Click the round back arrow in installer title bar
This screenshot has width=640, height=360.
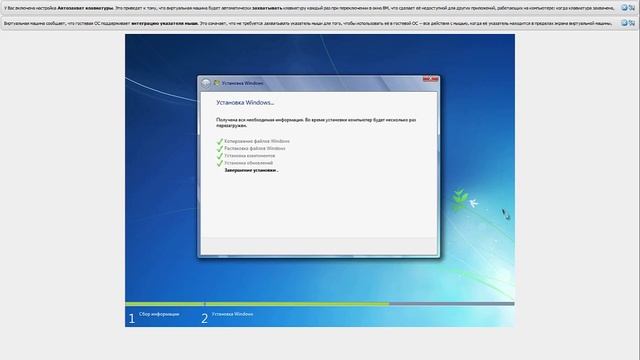click(206, 83)
